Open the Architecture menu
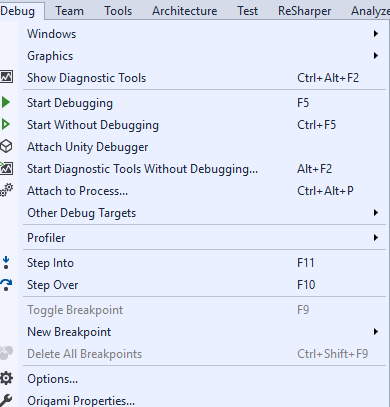This screenshot has width=390, height=407. coord(185,11)
